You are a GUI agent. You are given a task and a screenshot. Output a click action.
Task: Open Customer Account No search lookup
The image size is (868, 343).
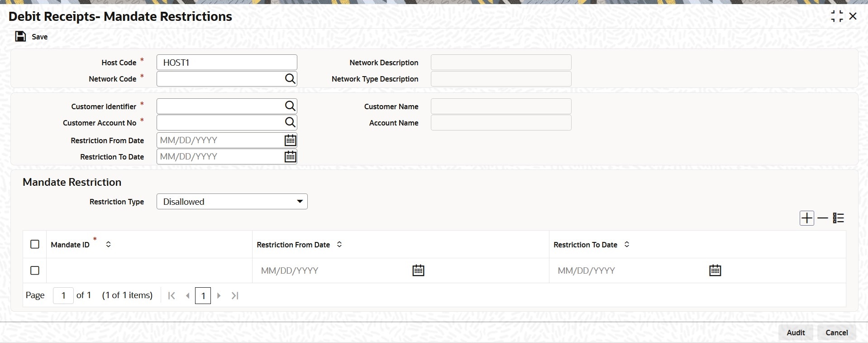[x=290, y=123]
